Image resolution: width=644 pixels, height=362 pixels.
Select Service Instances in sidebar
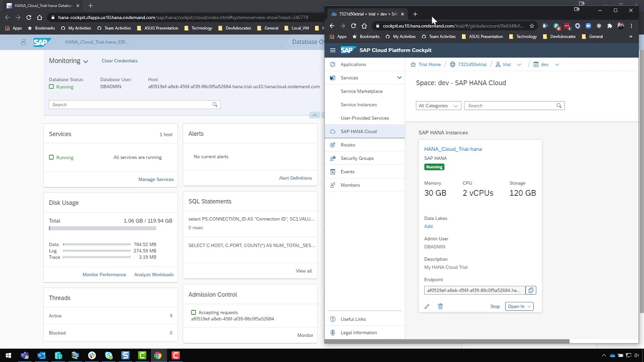point(365,105)
